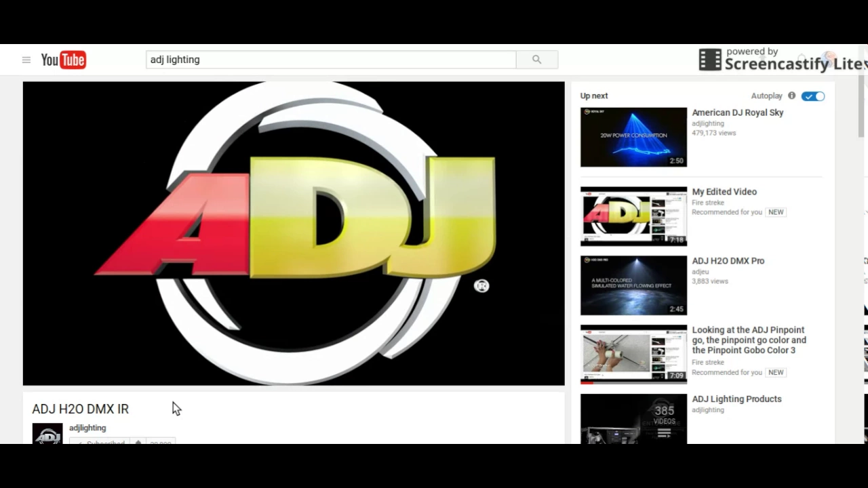Click the 'adjeu' channel name
Viewport: 868px width, 488px height.
700,272
